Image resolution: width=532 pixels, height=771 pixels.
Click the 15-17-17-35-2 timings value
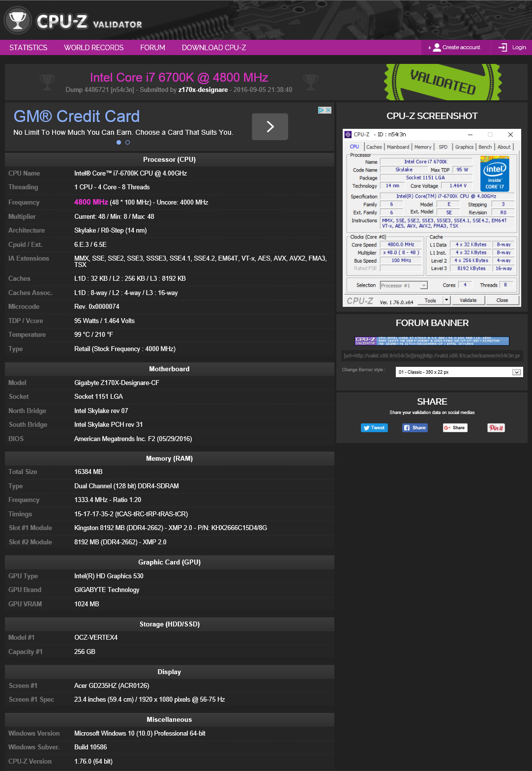pyautogui.click(x=131, y=514)
